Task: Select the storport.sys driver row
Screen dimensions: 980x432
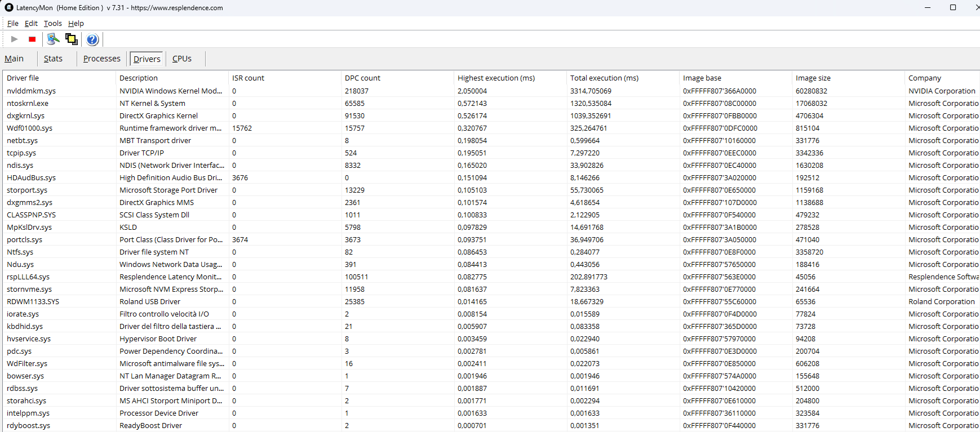Action: coord(491,190)
